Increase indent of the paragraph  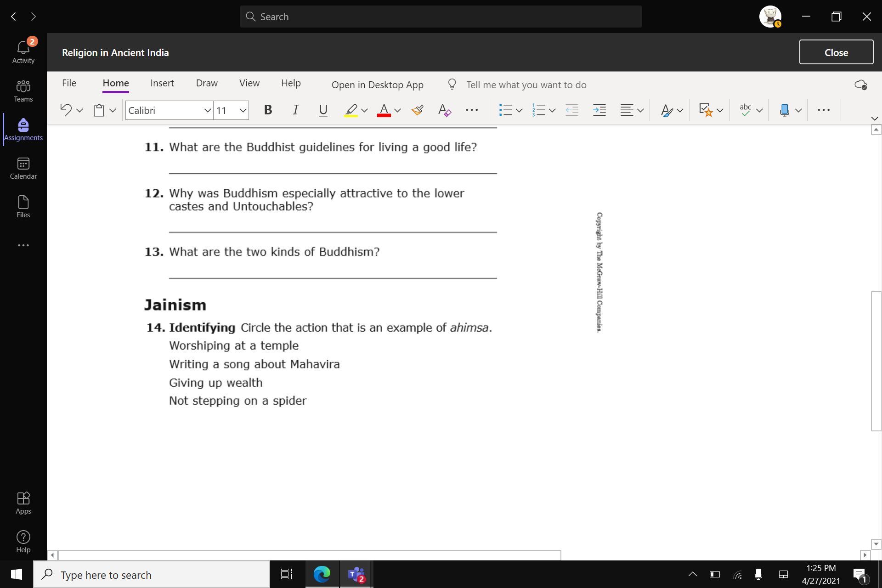click(x=599, y=110)
